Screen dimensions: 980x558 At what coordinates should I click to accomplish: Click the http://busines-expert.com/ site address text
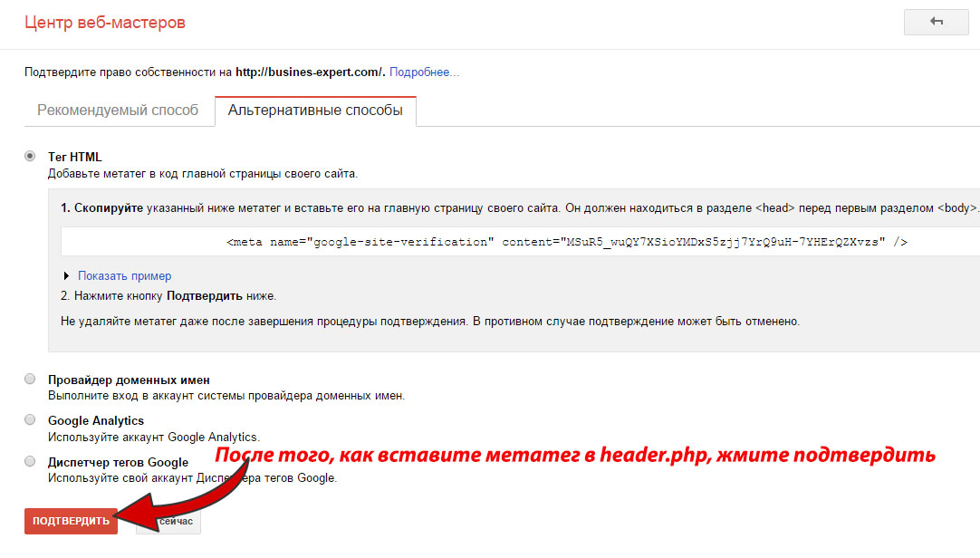310,72
